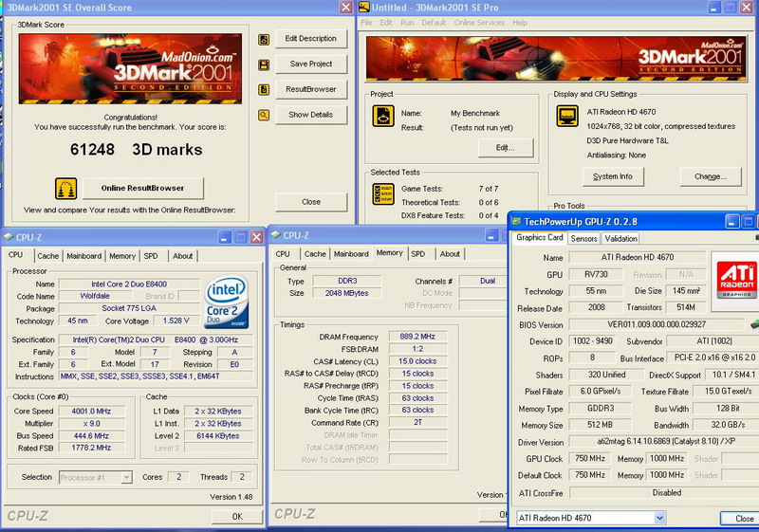Click the Online ResultBrowser trees icon
The width and height of the screenshot is (759, 532).
65,189
